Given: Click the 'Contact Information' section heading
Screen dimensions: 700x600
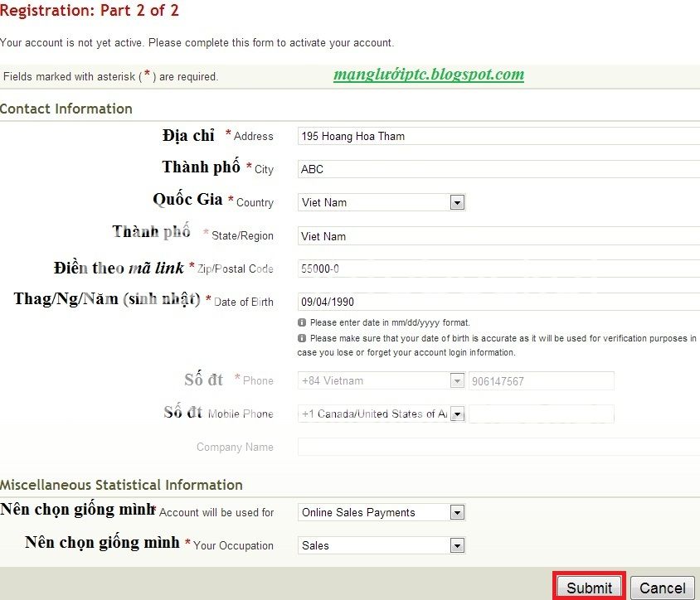Looking at the screenshot, I should coord(66,109).
